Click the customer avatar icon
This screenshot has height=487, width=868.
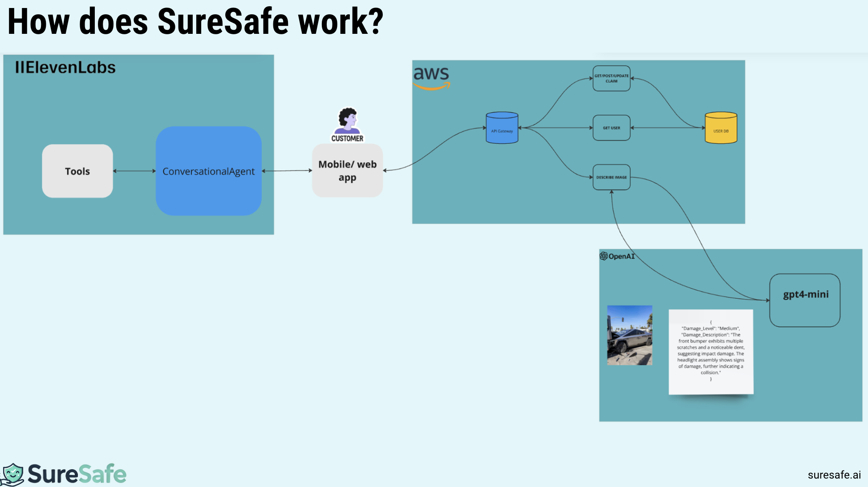coord(347,120)
